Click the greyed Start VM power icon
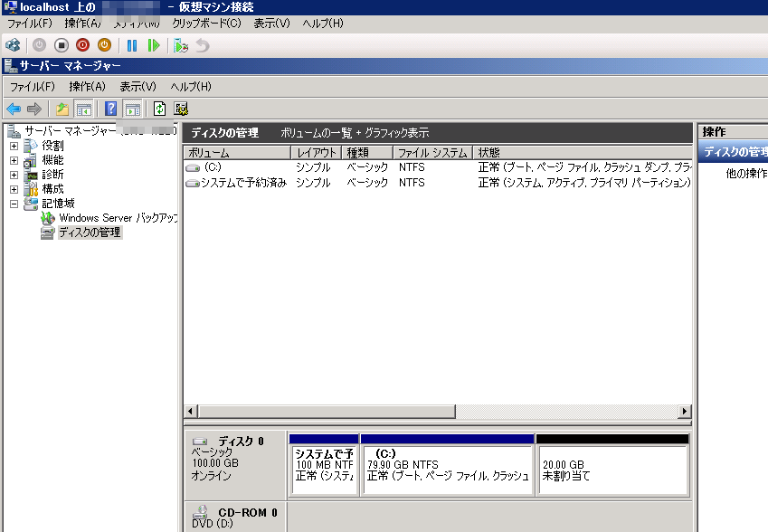The width and height of the screenshot is (768, 532). [x=39, y=45]
